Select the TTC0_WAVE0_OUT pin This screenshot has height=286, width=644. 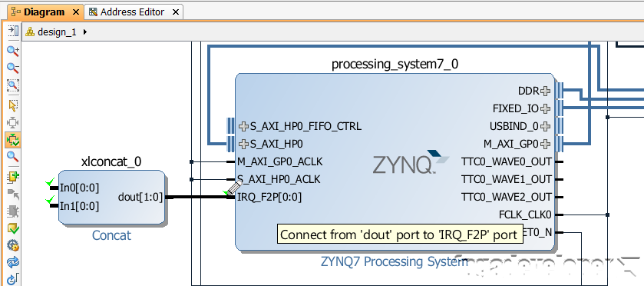[x=507, y=161]
